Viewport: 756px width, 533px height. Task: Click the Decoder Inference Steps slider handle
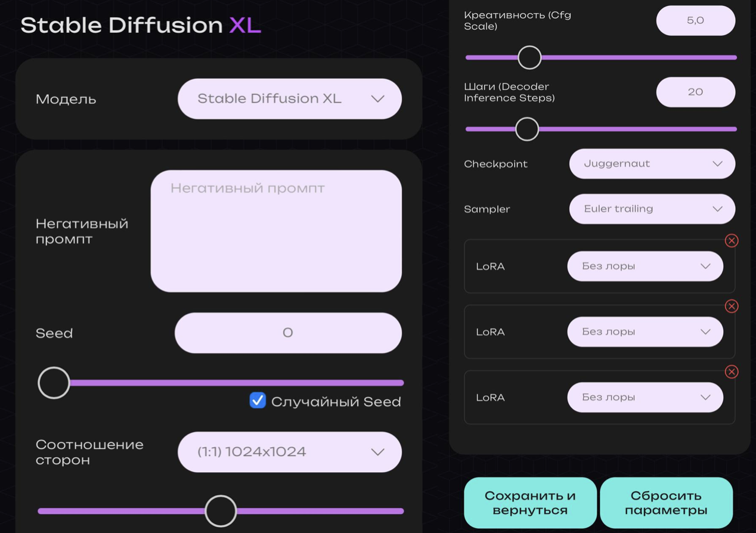click(x=527, y=129)
